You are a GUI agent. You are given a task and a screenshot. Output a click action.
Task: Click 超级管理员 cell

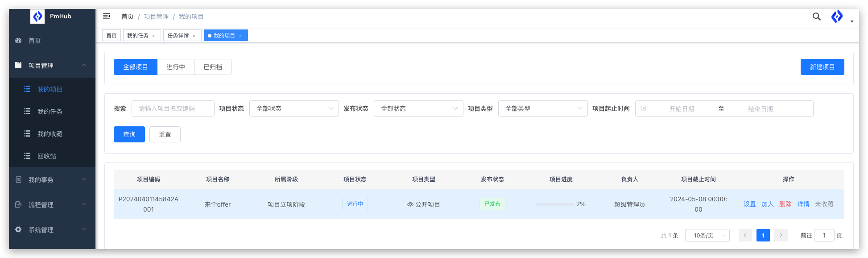(x=629, y=204)
